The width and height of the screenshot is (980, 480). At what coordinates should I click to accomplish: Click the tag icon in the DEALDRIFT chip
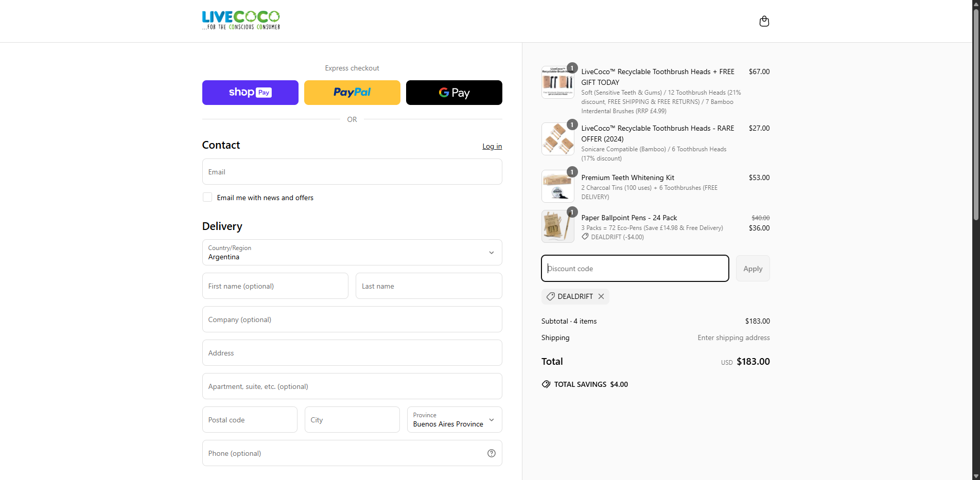tap(551, 296)
